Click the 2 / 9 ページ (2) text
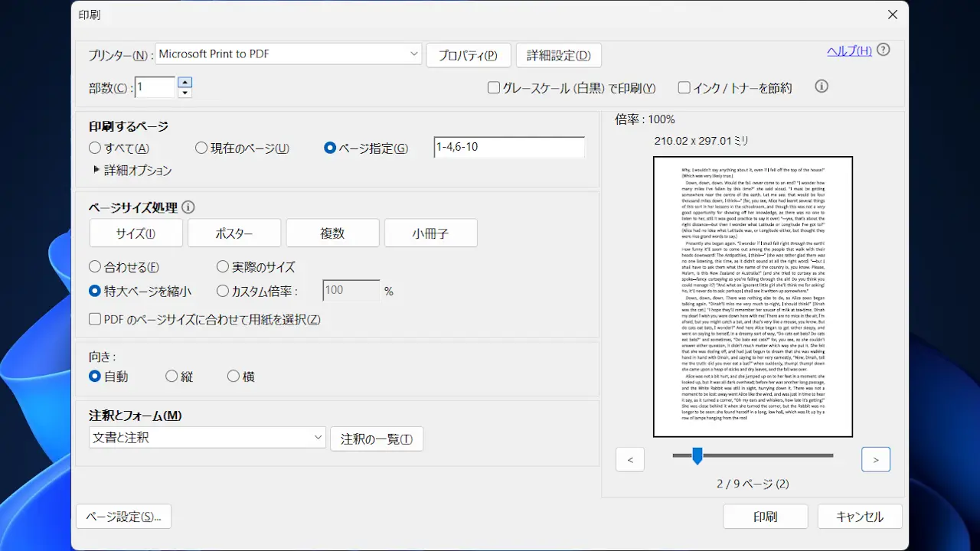 coord(753,484)
